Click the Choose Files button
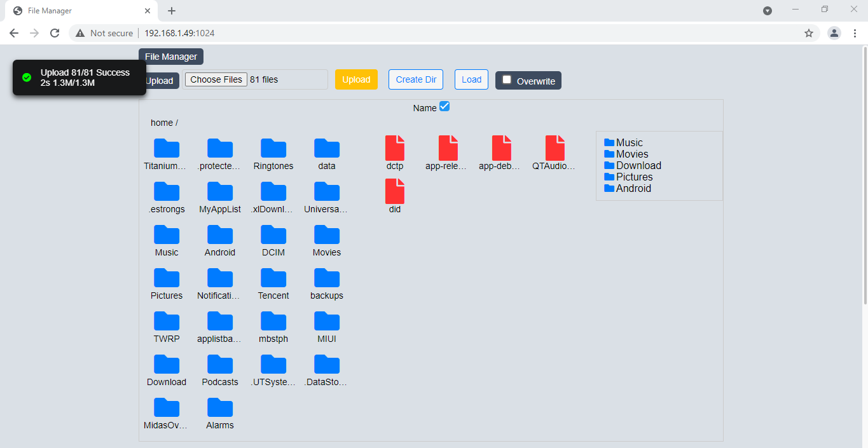 click(x=216, y=79)
